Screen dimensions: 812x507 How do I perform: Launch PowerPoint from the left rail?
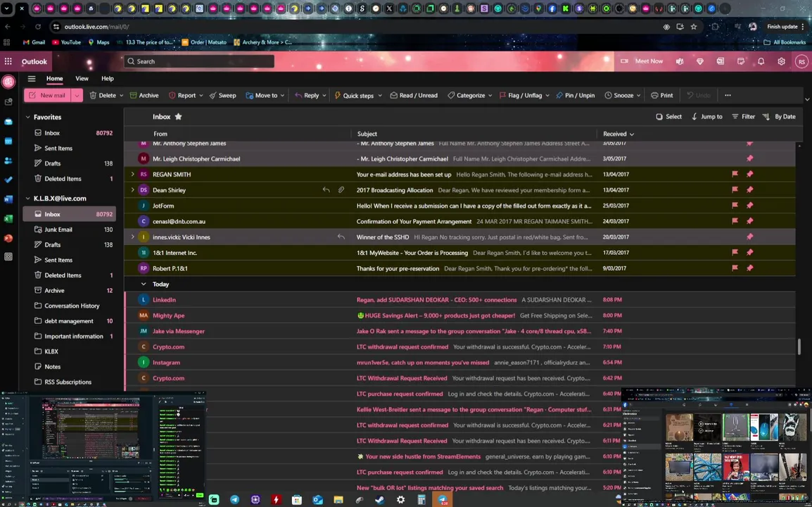point(8,239)
